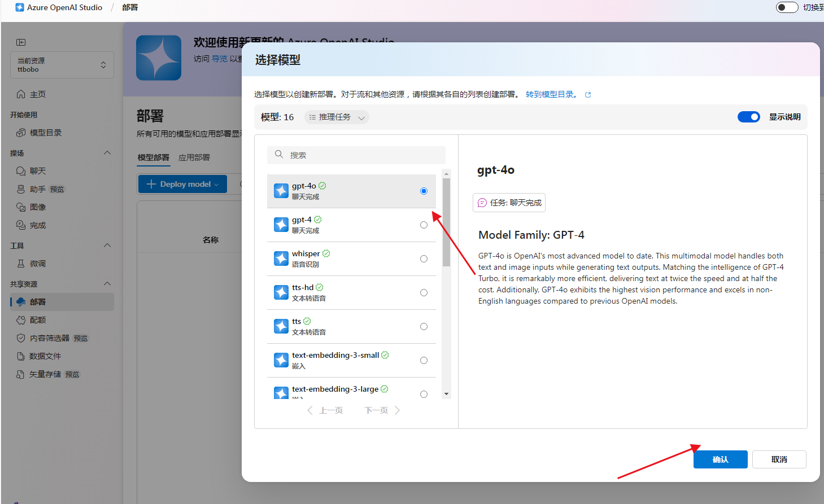Click the 导览 link in welcome banner
The width and height of the screenshot is (824, 504).
pos(220,59)
